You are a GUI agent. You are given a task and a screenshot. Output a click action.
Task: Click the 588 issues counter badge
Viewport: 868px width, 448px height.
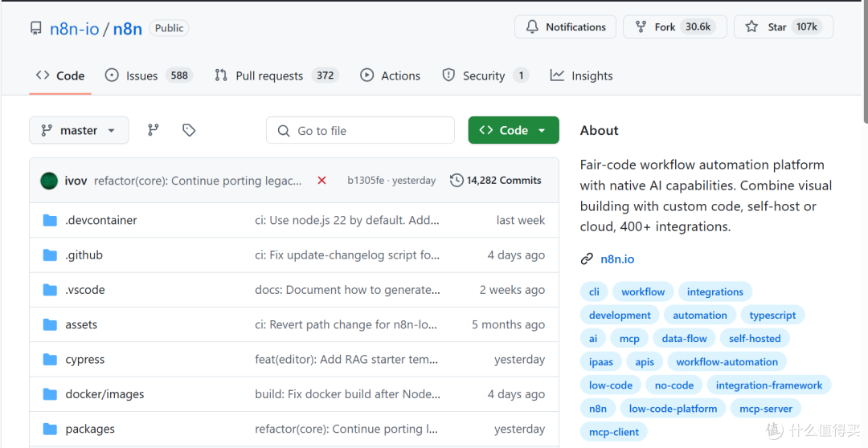click(178, 75)
